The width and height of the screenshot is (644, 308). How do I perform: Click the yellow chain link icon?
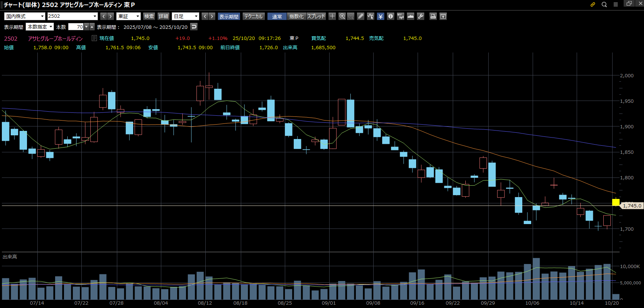pyautogui.click(x=593, y=4)
